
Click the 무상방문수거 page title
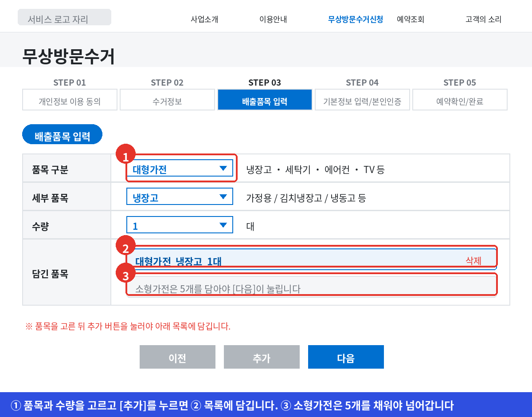pyautogui.click(x=69, y=56)
